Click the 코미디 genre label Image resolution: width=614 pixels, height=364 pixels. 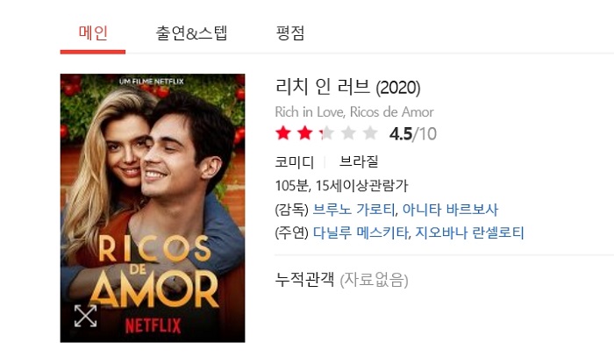click(x=295, y=161)
